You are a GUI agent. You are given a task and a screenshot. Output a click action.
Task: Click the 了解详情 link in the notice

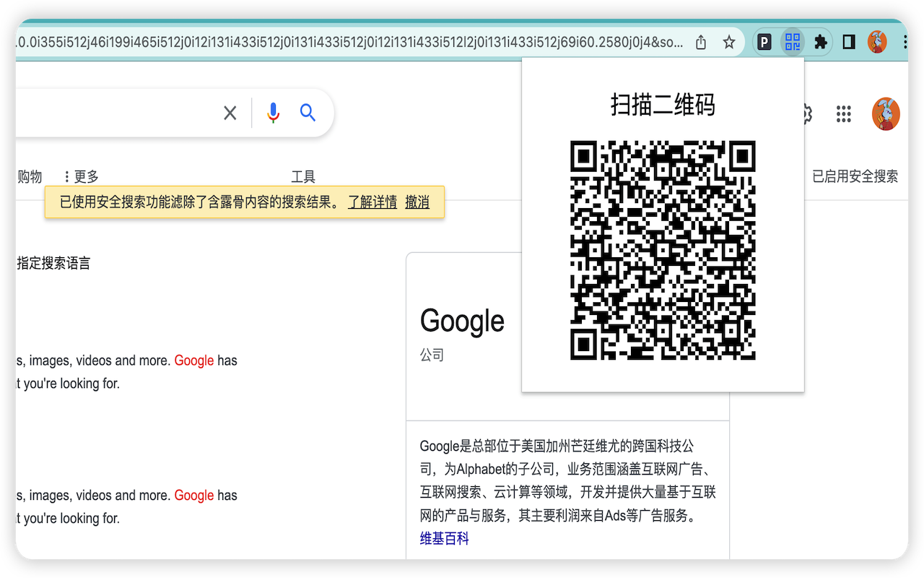[372, 202]
